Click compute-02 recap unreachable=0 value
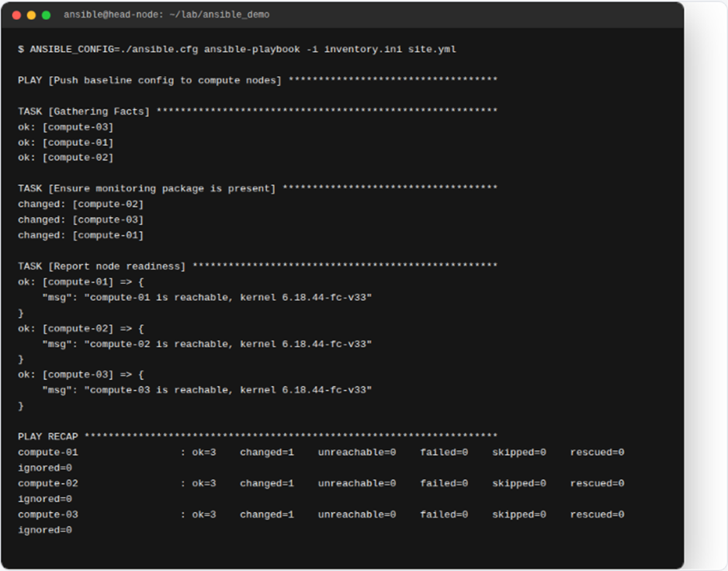 click(357, 483)
